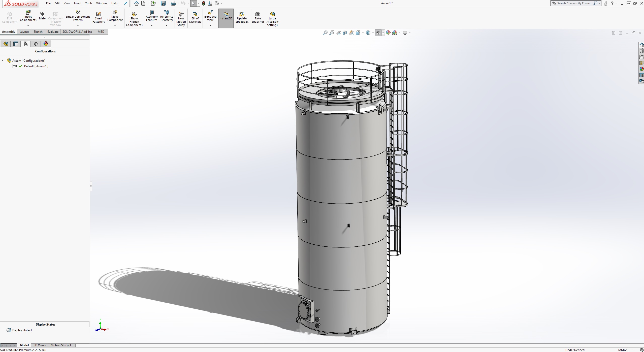Create a New Motion Study
The width and height of the screenshot is (644, 352).
tap(181, 19)
